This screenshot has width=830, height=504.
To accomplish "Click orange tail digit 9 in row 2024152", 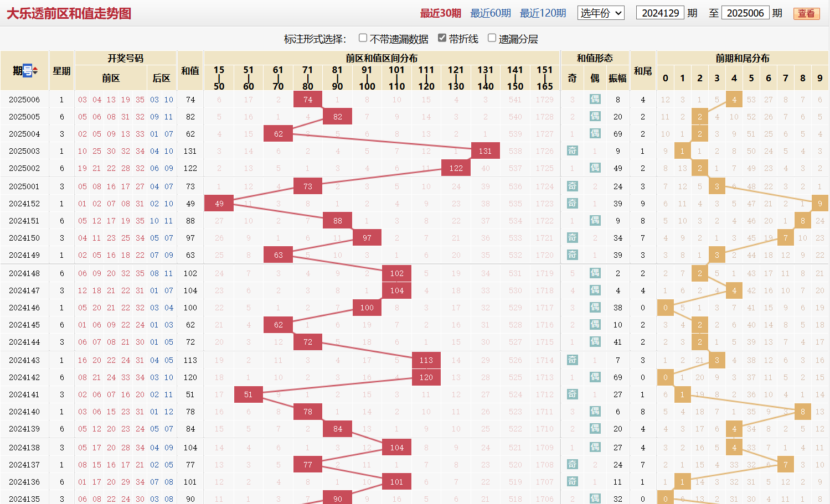I will [820, 204].
